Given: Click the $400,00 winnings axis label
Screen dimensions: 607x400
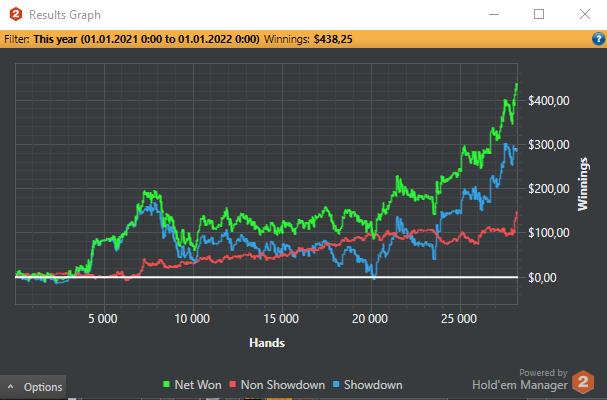Looking at the screenshot, I should 549,101.
